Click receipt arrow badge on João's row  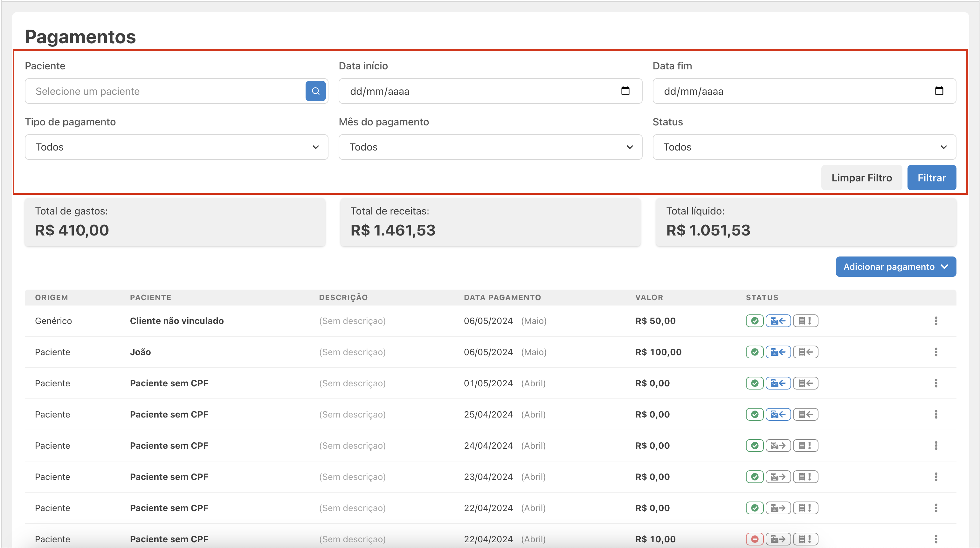(x=805, y=352)
